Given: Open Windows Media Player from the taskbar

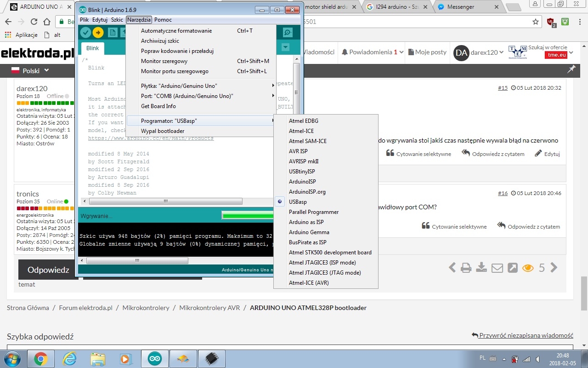Looking at the screenshot, I should [125, 359].
